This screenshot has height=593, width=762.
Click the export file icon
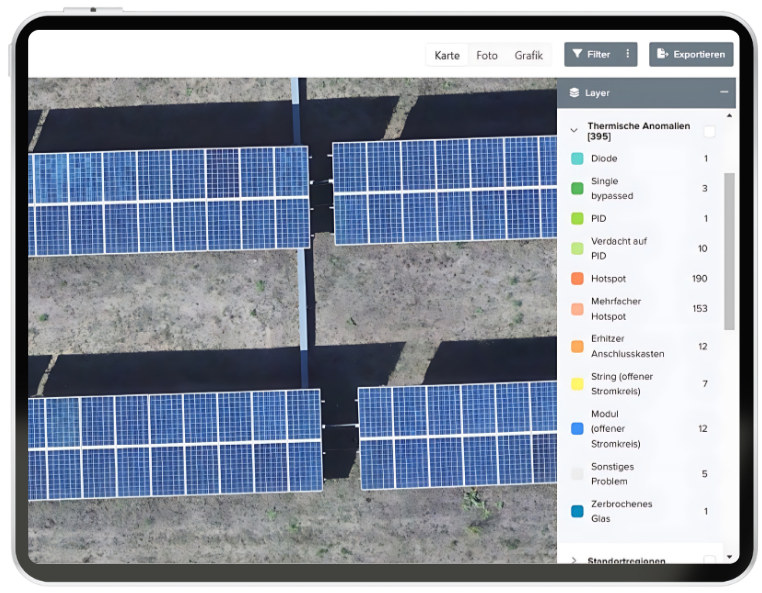[x=662, y=54]
